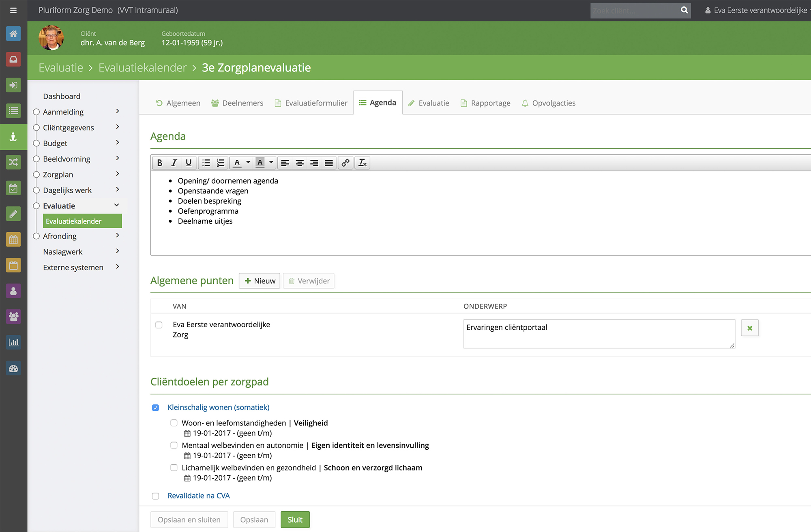Open the bar chart sidebar icon
811x532 pixels.
point(13,343)
